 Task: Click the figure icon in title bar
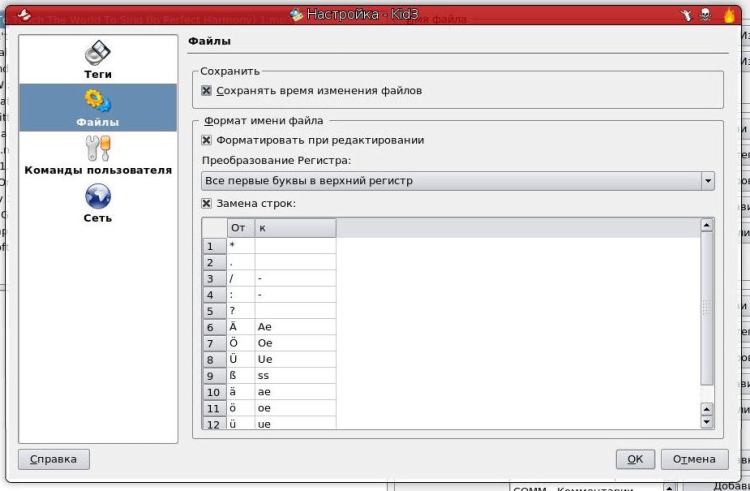(x=686, y=15)
